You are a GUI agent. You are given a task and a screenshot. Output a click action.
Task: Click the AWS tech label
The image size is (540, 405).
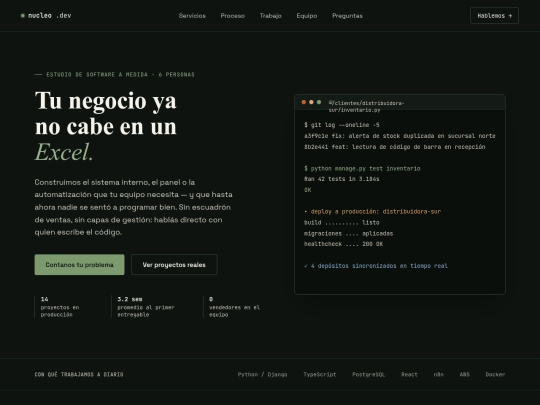[465, 374]
